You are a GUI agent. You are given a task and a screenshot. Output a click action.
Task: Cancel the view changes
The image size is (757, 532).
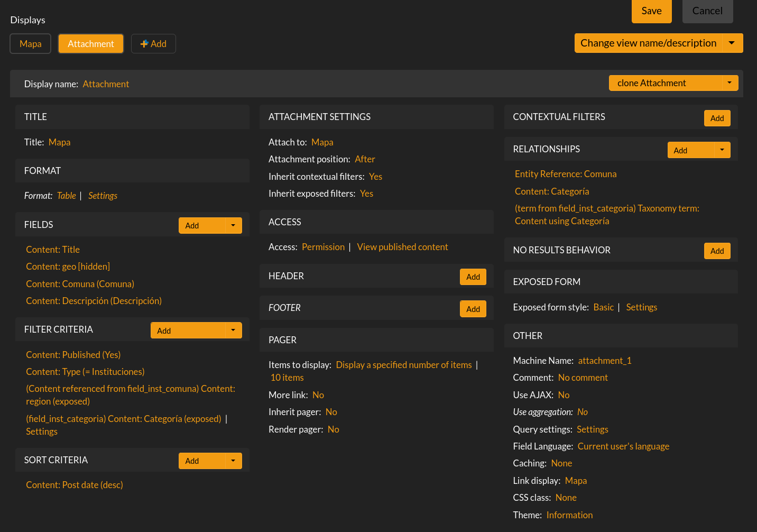pyautogui.click(x=707, y=11)
